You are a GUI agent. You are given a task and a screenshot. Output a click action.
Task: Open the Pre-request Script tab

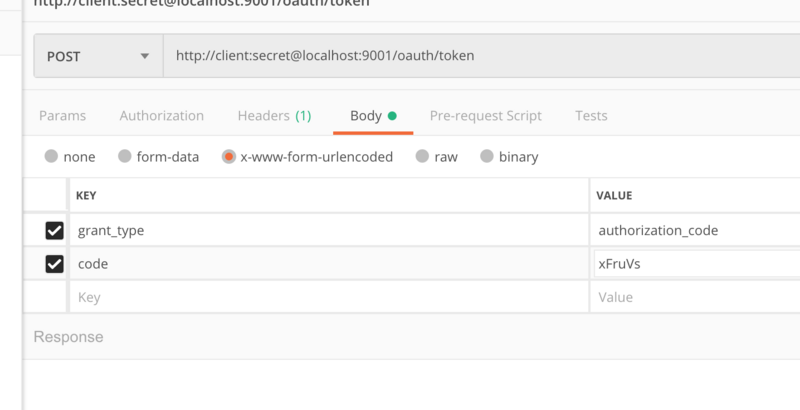click(485, 115)
